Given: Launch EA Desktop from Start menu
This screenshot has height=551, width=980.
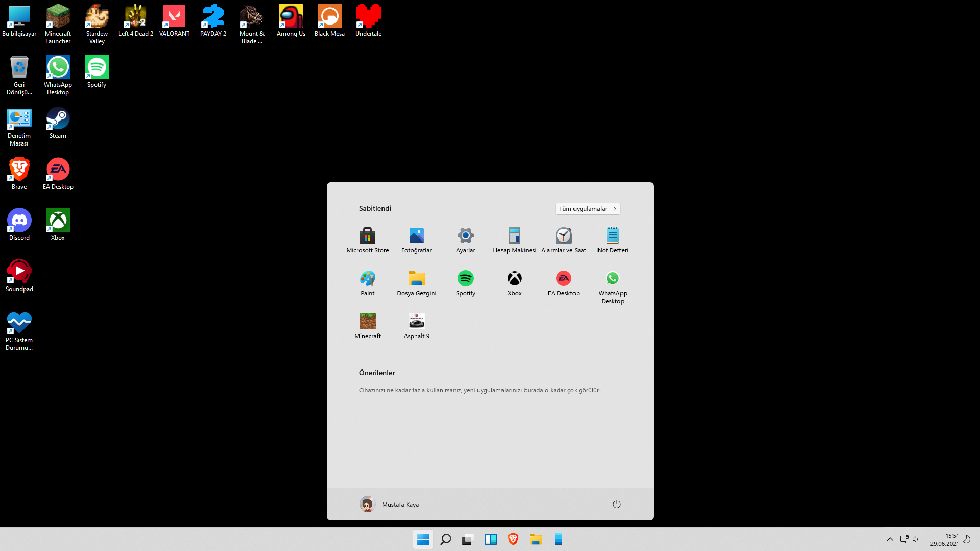Looking at the screenshot, I should pyautogui.click(x=564, y=283).
